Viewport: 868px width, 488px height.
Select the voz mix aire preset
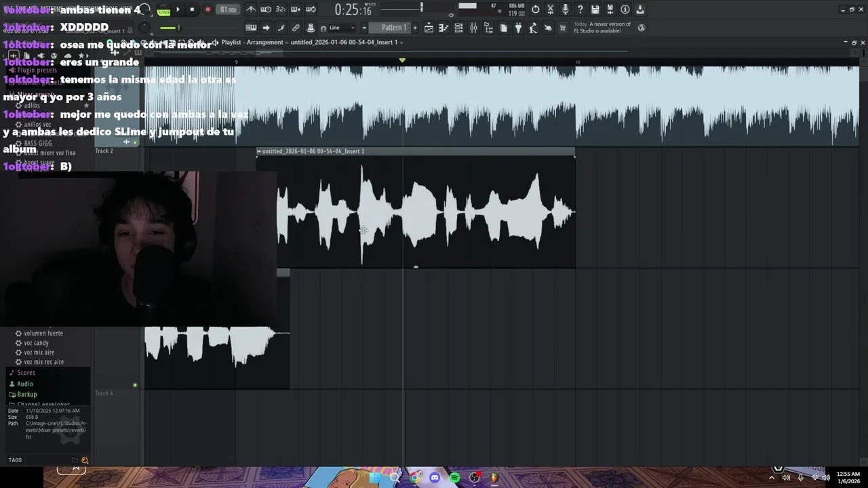(39, 352)
